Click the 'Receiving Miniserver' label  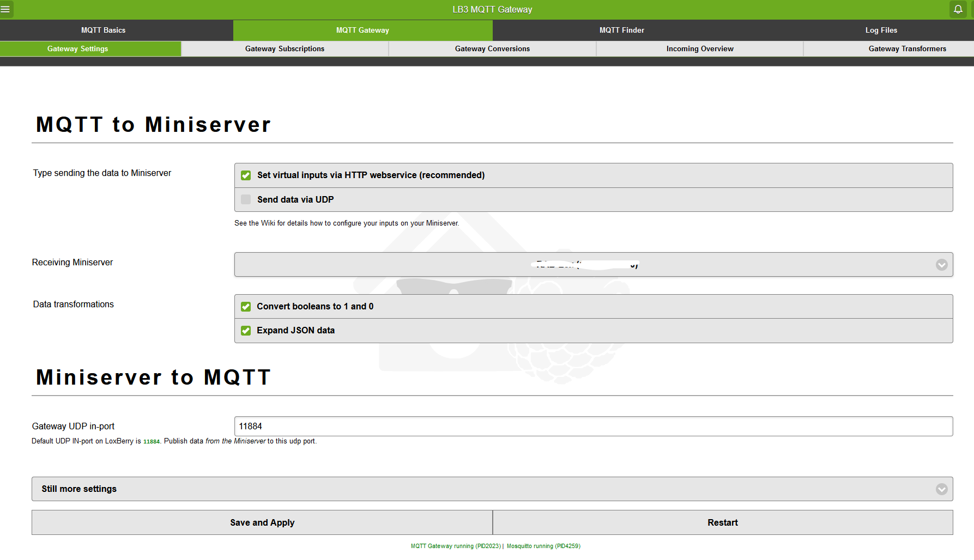[x=72, y=263]
